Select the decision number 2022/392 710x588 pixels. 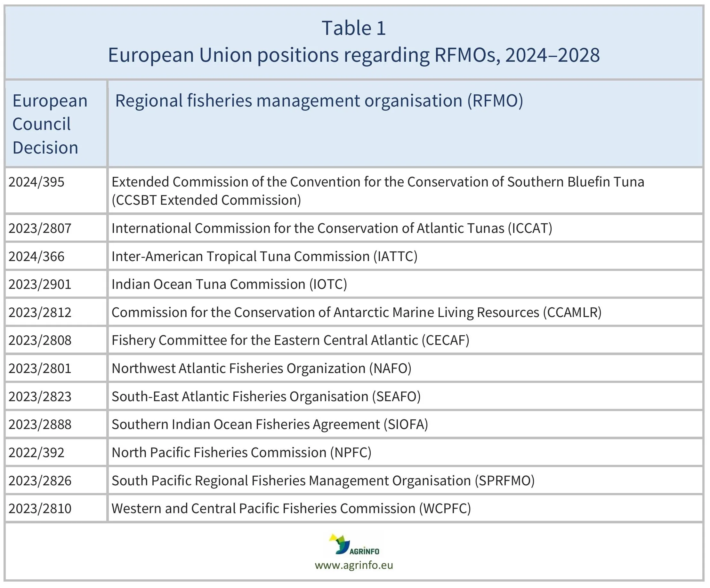[x=36, y=452]
